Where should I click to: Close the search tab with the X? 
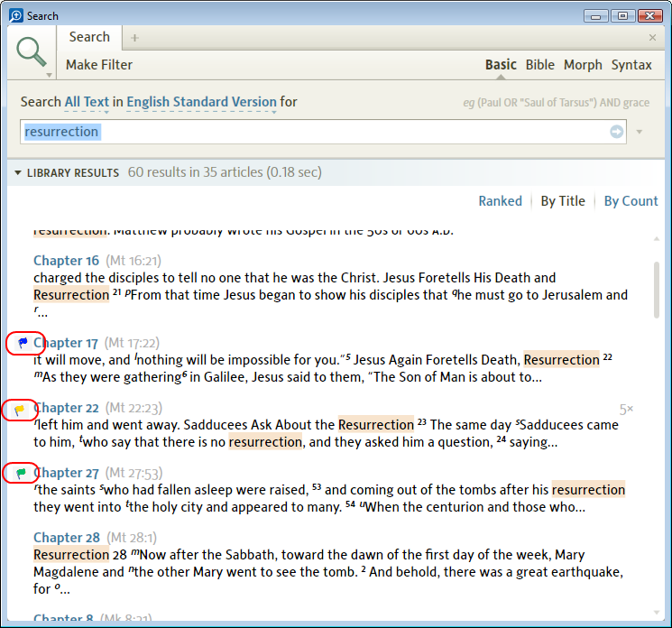[x=652, y=38]
